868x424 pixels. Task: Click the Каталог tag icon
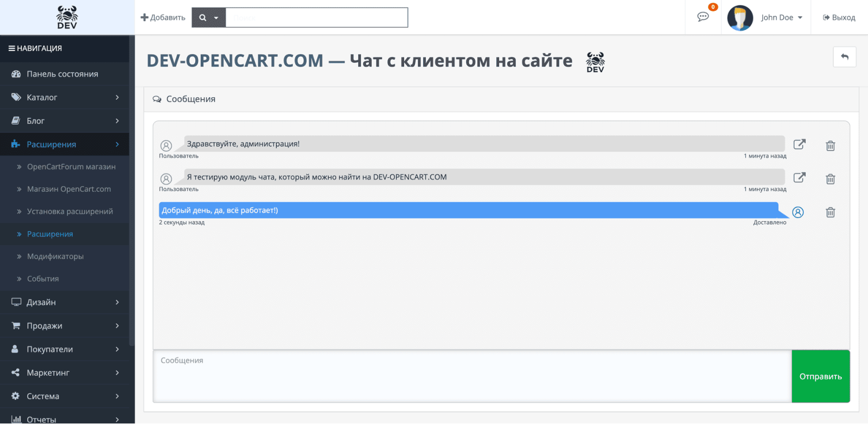16,97
